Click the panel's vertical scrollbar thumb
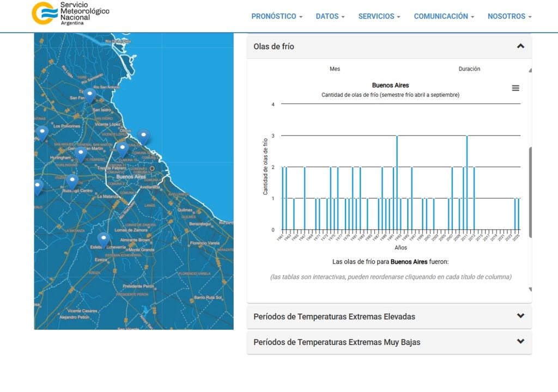The width and height of the screenshot is (558, 392). click(x=530, y=192)
